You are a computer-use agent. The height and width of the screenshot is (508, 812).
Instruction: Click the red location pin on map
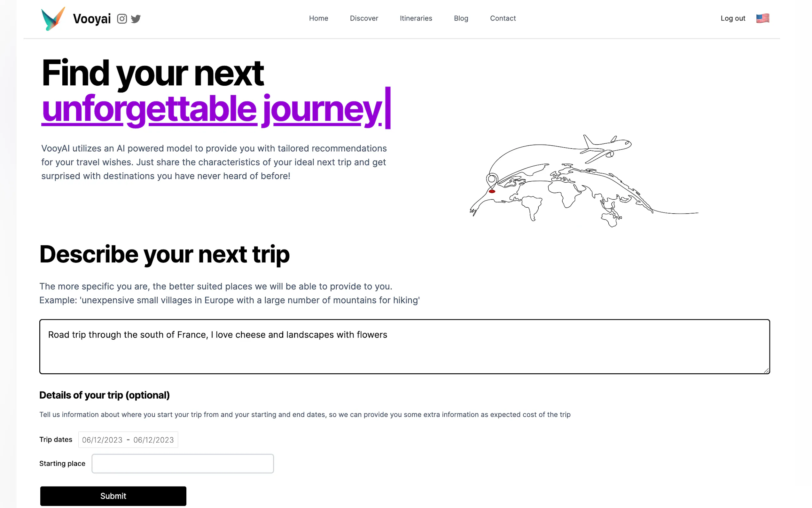pyautogui.click(x=492, y=191)
